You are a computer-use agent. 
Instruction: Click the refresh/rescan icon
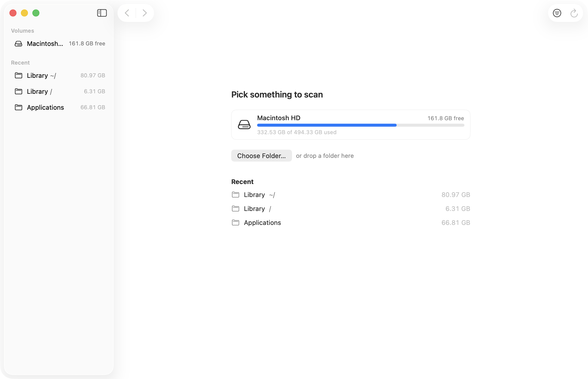tap(574, 13)
